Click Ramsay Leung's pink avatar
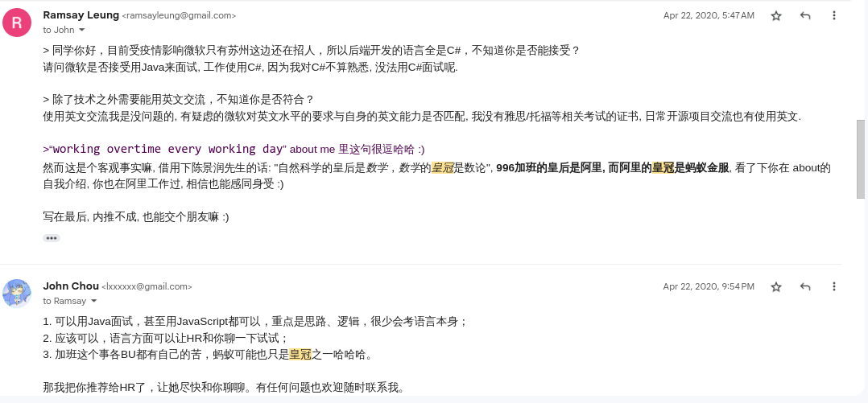 pyautogui.click(x=17, y=23)
